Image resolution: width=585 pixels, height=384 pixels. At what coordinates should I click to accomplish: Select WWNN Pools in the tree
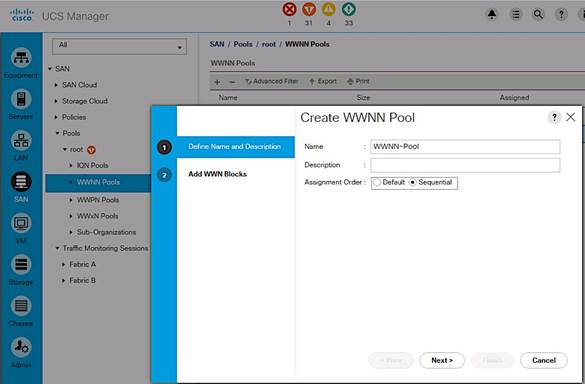[x=98, y=182]
